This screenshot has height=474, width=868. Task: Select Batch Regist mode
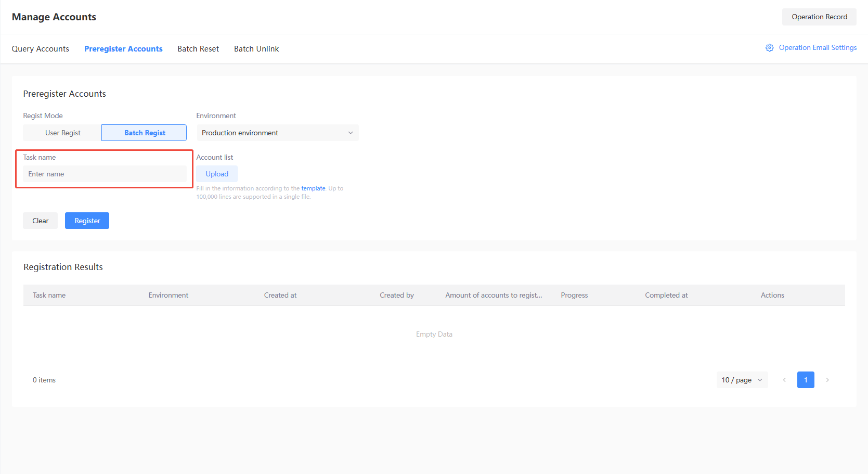[144, 133]
